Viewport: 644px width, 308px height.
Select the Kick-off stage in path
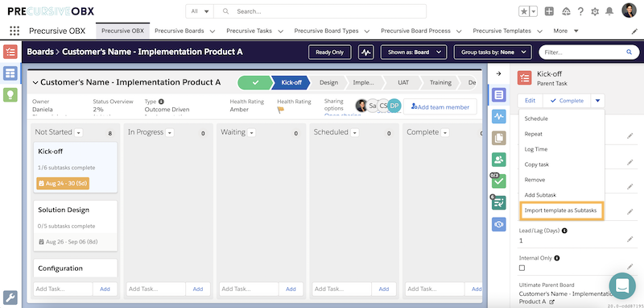[x=291, y=83]
